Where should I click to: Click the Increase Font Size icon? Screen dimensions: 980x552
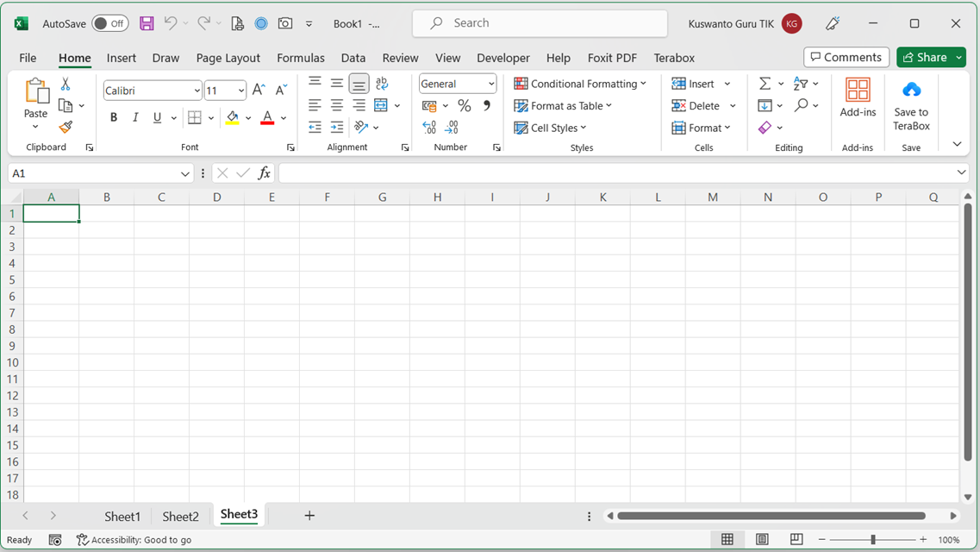tap(259, 90)
